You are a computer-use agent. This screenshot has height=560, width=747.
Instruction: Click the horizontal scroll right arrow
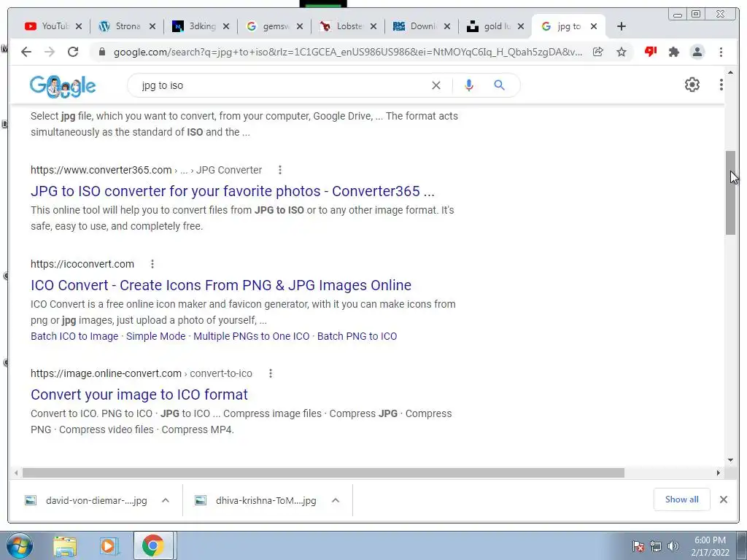(719, 472)
